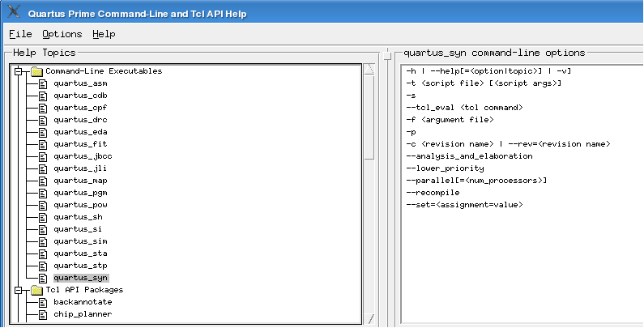This screenshot has width=644, height=328.
Task: Select the highlighted quartus_syn help topic
Action: point(81,278)
